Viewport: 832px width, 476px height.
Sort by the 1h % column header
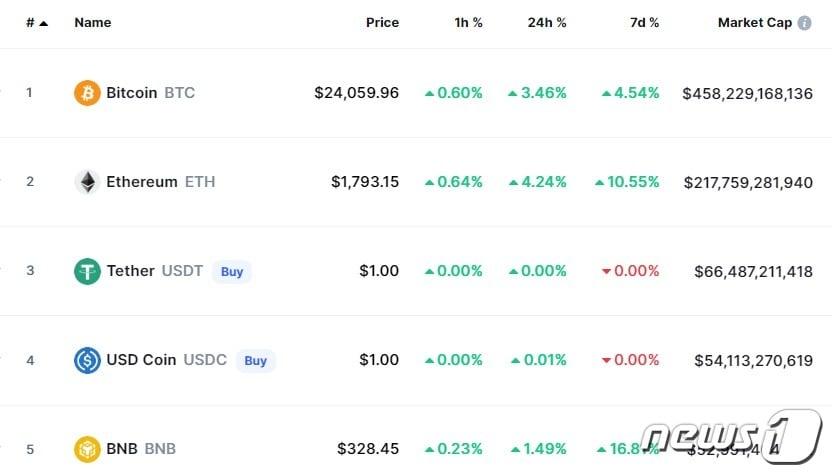click(x=468, y=22)
